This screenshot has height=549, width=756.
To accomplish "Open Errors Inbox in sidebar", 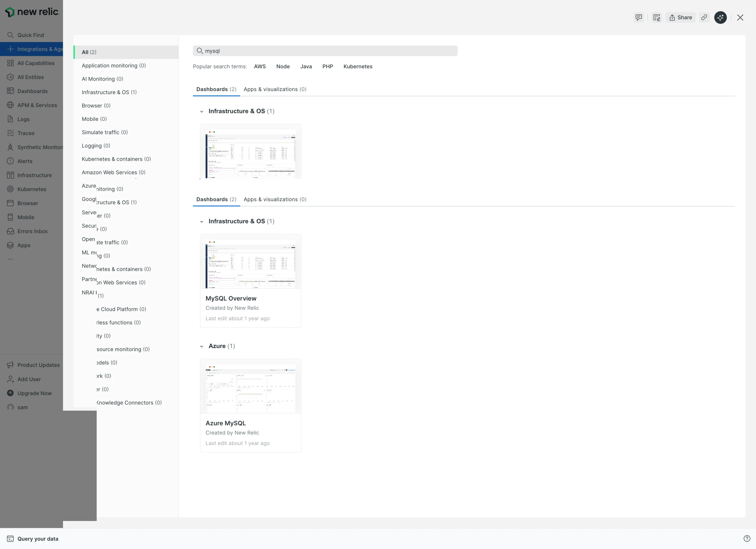I will point(31,231).
